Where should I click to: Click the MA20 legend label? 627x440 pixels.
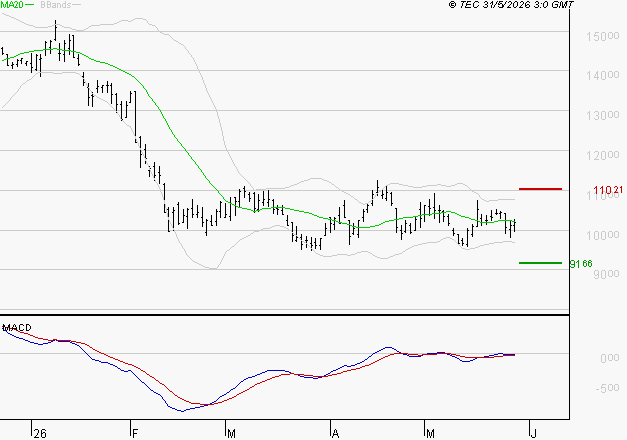12,5
